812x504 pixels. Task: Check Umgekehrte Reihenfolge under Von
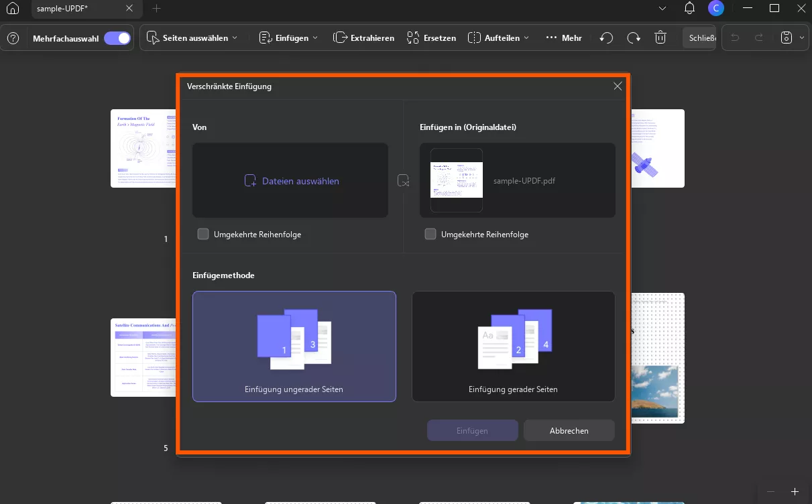tap(203, 234)
